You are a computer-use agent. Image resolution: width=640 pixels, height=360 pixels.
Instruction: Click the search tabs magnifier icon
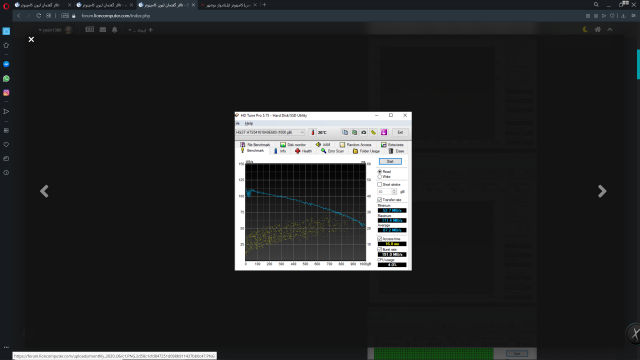click(x=596, y=5)
